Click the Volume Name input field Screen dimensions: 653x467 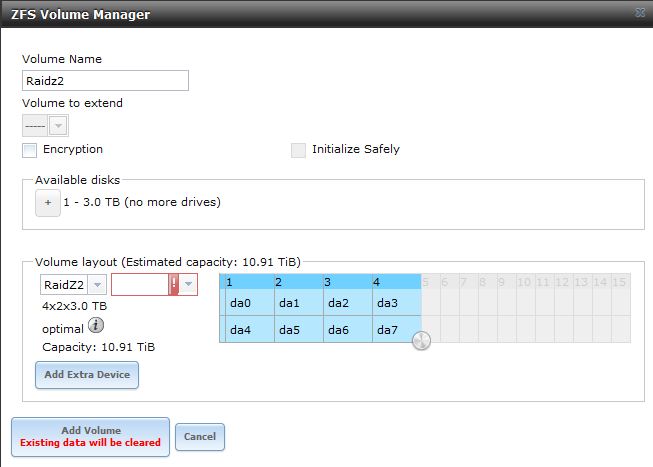[x=105, y=81]
